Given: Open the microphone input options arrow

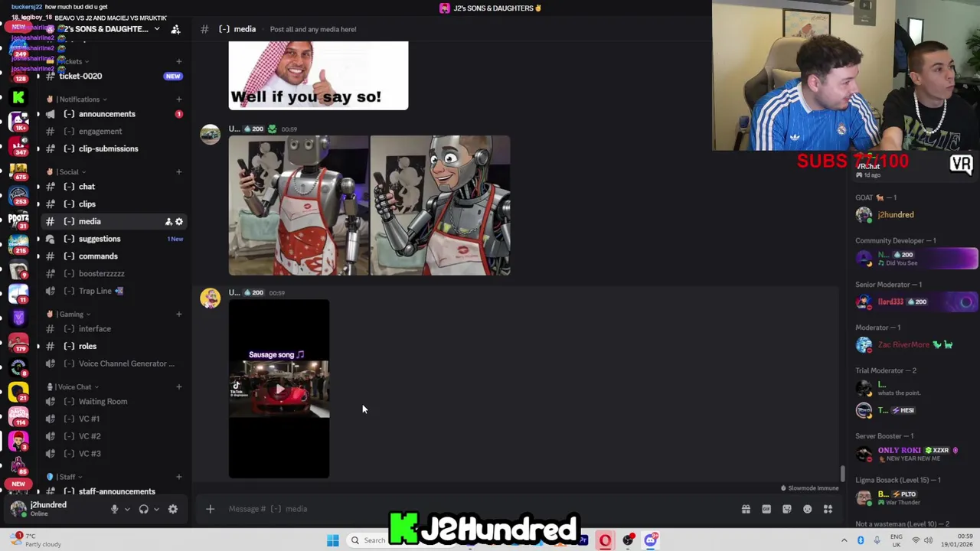Looking at the screenshot, I should tap(127, 509).
